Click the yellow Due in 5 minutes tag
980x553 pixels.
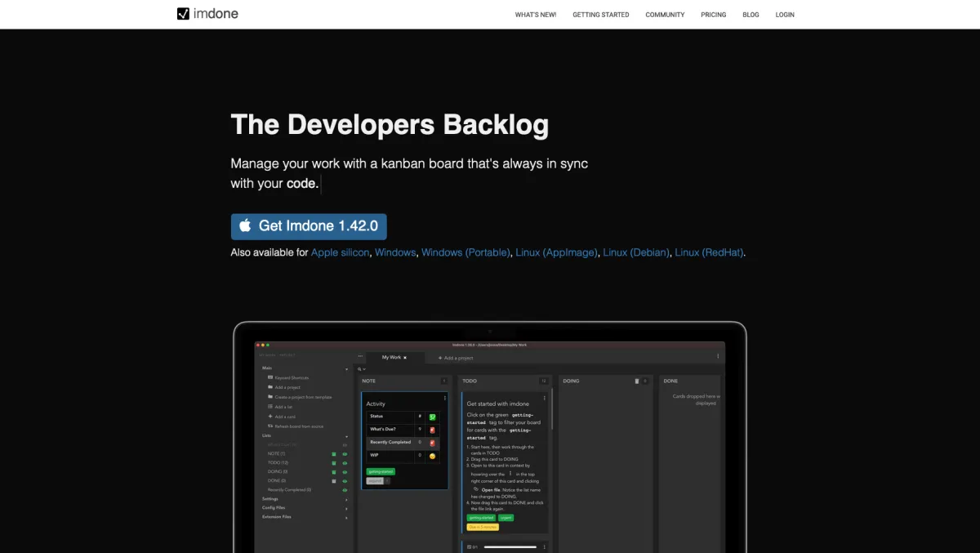tap(483, 527)
